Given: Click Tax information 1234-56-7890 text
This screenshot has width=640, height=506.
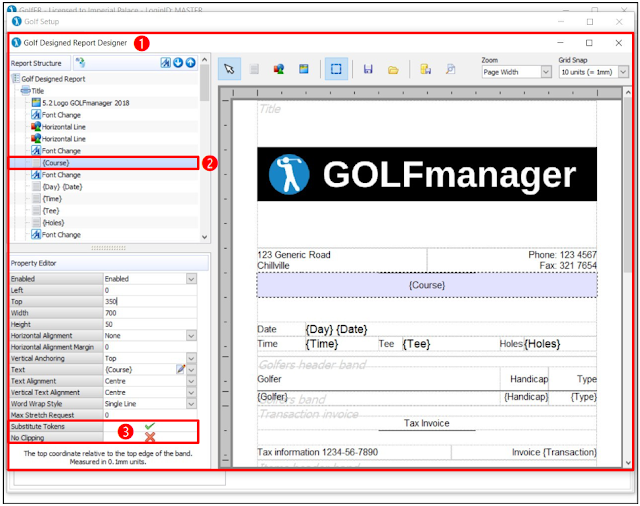Looking at the screenshot, I should [x=318, y=452].
